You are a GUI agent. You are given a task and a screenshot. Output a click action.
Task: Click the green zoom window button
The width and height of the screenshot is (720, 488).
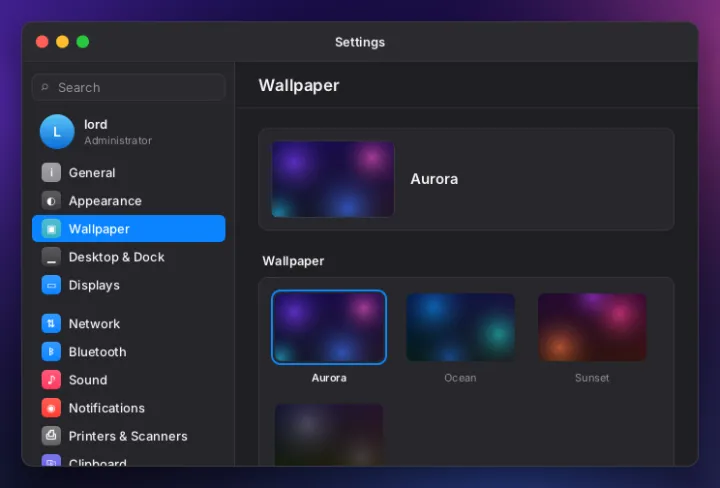click(x=83, y=42)
